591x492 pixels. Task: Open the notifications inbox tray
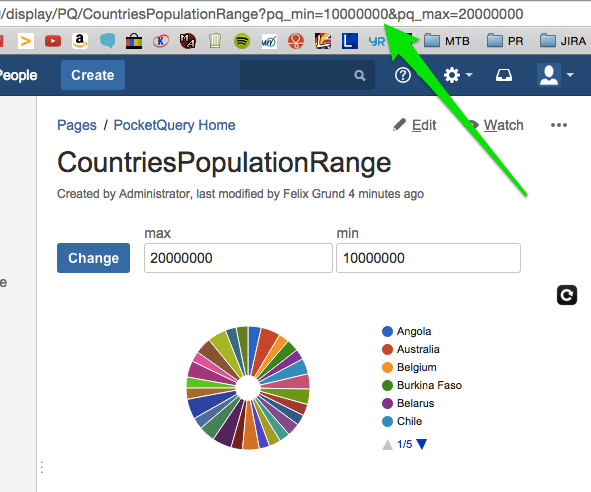pyautogui.click(x=504, y=75)
